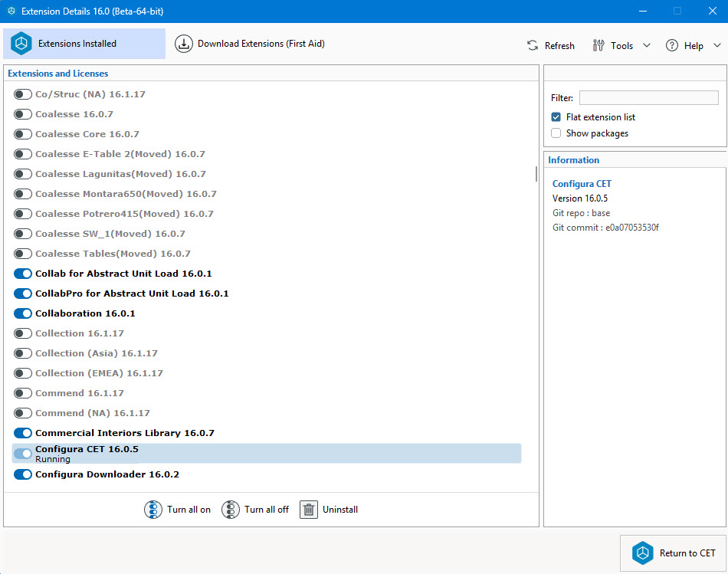Click the Download Extensions arrow icon
728x574 pixels.
click(x=184, y=44)
